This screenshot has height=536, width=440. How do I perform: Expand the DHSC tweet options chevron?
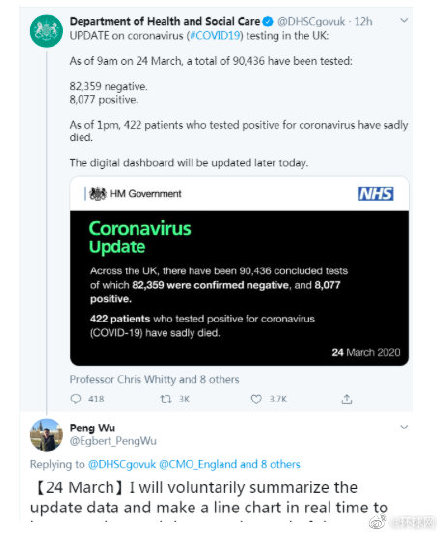pyautogui.click(x=404, y=21)
